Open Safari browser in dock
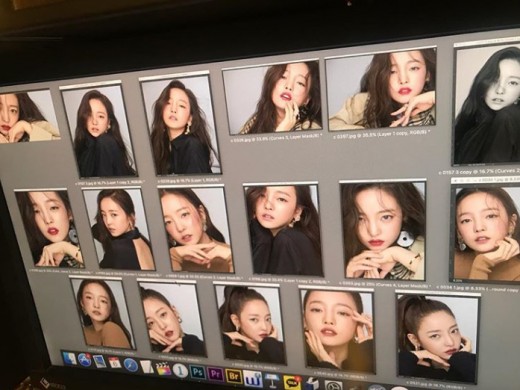 pos(130,365)
